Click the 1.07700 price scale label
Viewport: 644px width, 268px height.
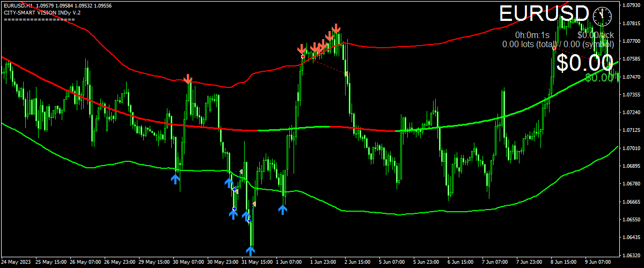(632, 41)
